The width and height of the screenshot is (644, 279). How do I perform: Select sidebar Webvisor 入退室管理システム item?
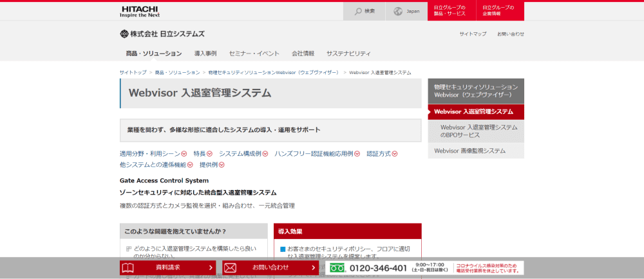(x=476, y=111)
